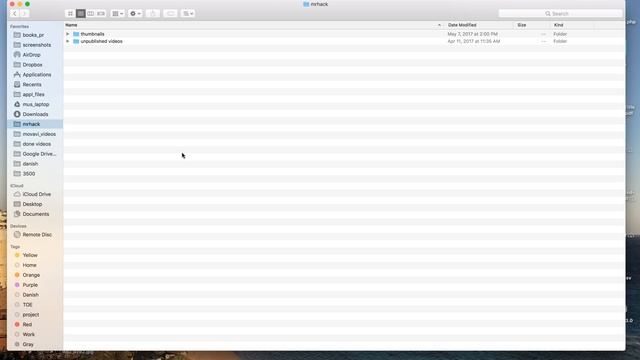Image resolution: width=640 pixels, height=360 pixels.
Task: Open the arrange items dropdown
Action: [118, 13]
